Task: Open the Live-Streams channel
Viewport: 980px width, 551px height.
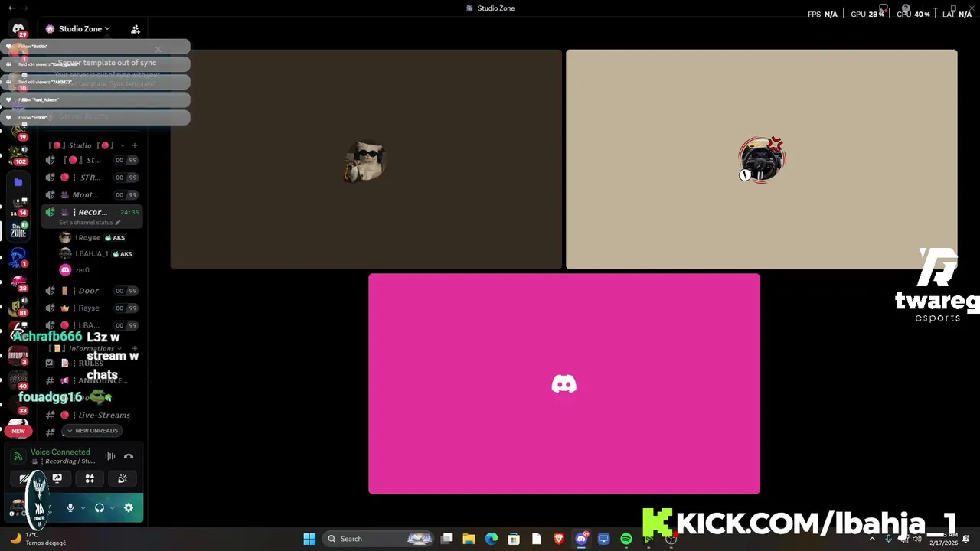Action: [92, 416]
